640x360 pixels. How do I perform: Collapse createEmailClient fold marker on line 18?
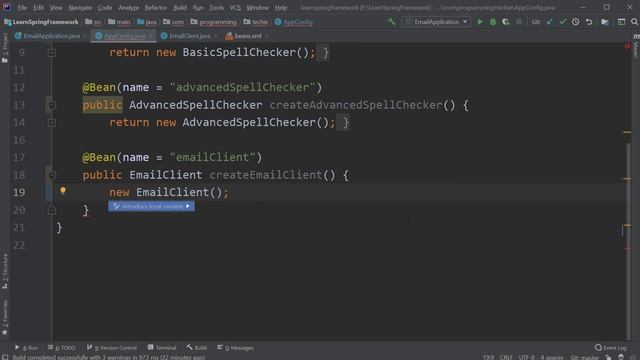click(x=52, y=175)
